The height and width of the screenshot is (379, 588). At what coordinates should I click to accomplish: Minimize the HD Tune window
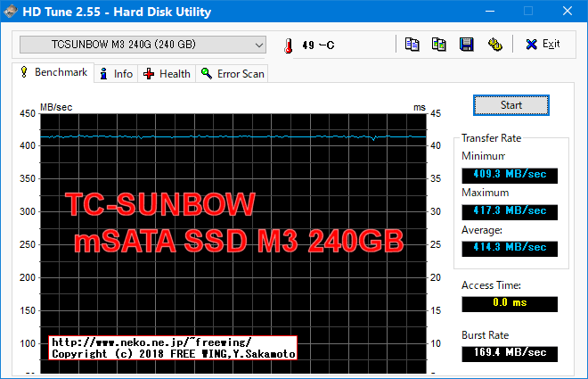490,12
